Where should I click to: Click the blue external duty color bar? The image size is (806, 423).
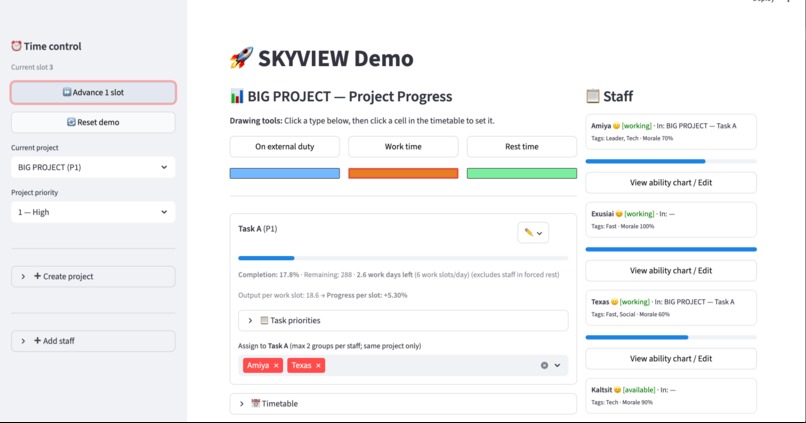point(284,173)
